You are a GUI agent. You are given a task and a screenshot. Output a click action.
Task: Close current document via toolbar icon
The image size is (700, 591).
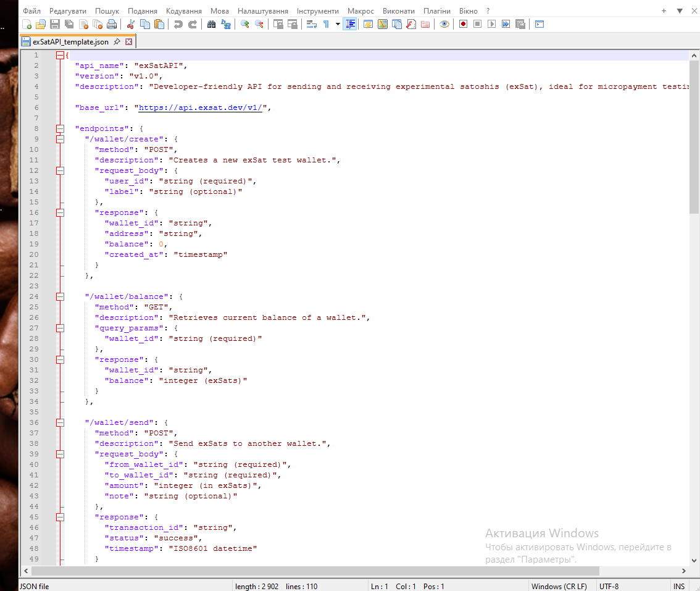click(83, 24)
